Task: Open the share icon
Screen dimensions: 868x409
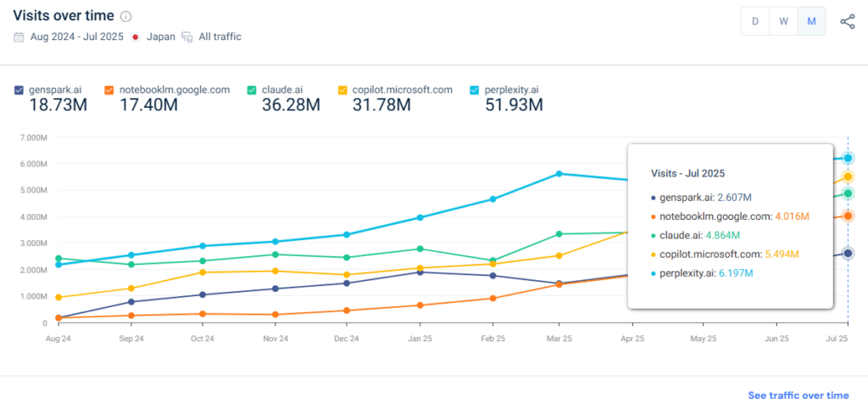Action: tap(847, 21)
